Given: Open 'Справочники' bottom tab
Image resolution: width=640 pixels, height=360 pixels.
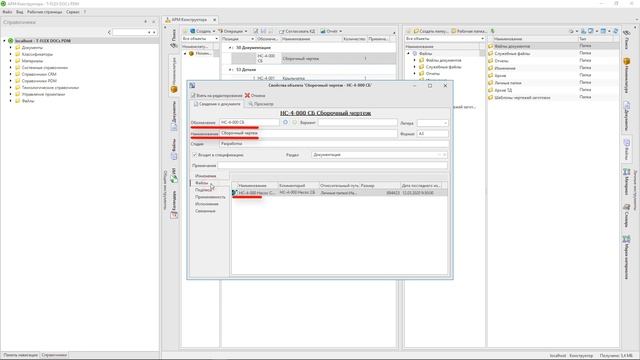Looking at the screenshot, I should (x=54, y=355).
